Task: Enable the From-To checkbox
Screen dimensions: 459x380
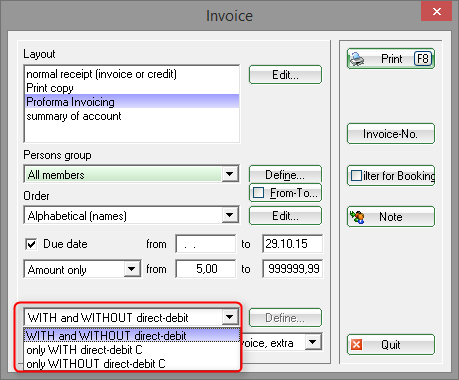Action: pyautogui.click(x=259, y=193)
